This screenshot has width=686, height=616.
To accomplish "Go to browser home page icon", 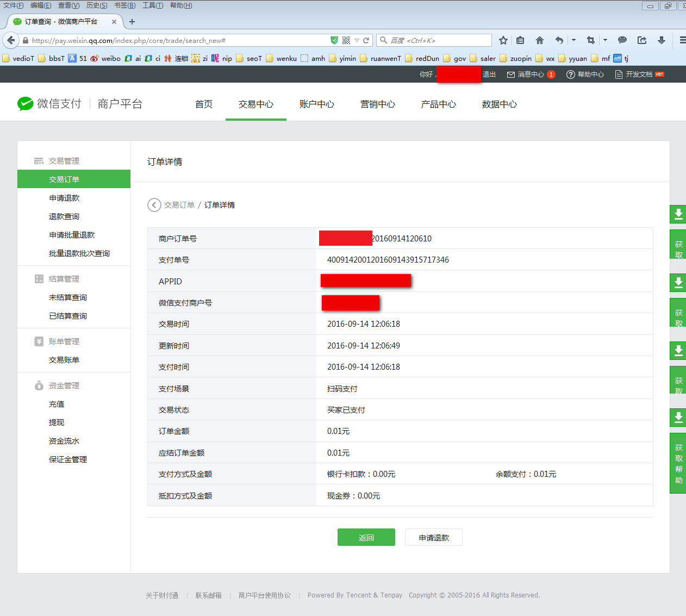I will click(x=540, y=40).
